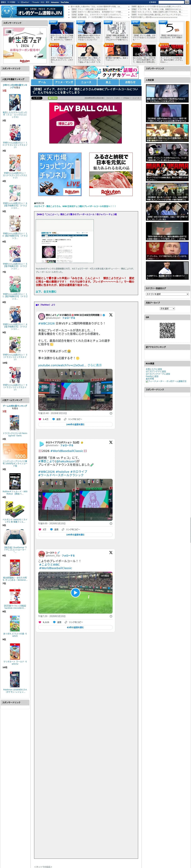Viewport: 191px width, 868px height.
Task: Open the ふるさと納税 Rakuten ad
Action: (111, 174)
